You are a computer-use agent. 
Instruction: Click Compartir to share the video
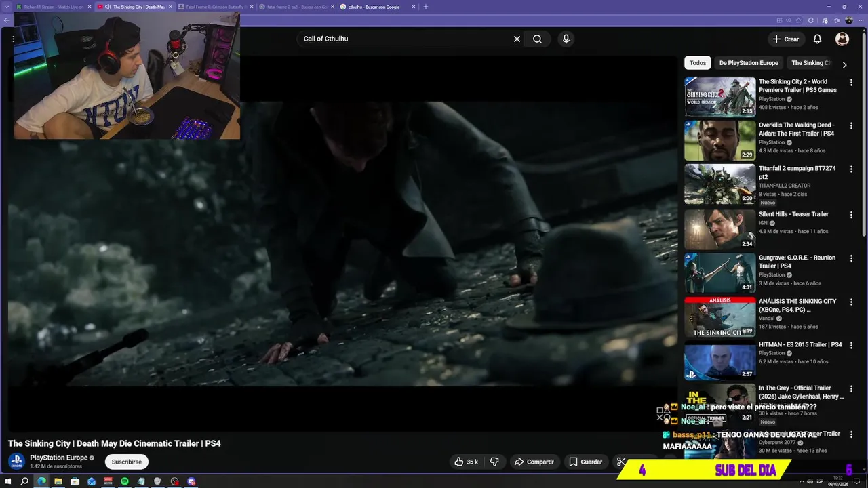534,462
